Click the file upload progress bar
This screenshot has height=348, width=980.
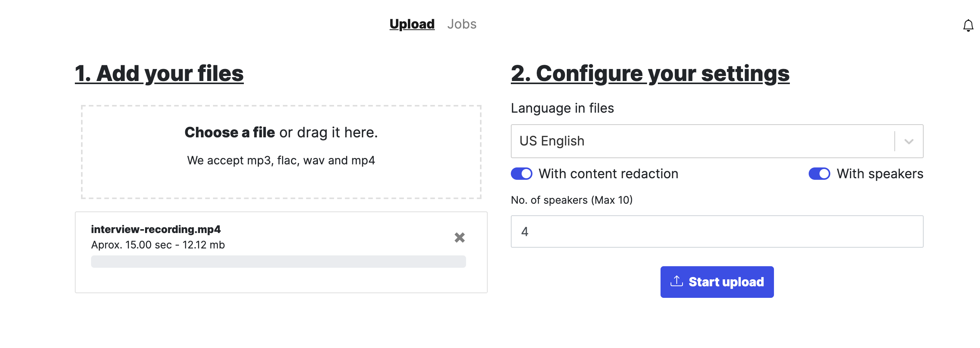tap(278, 262)
